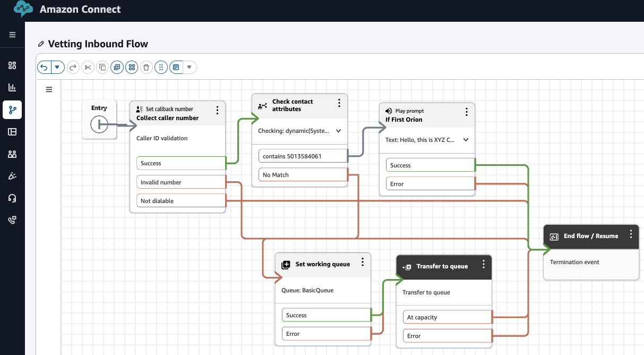The height and width of the screenshot is (355, 644).
Task: Click the Paste toolbar icon with plus
Action: 117,67
